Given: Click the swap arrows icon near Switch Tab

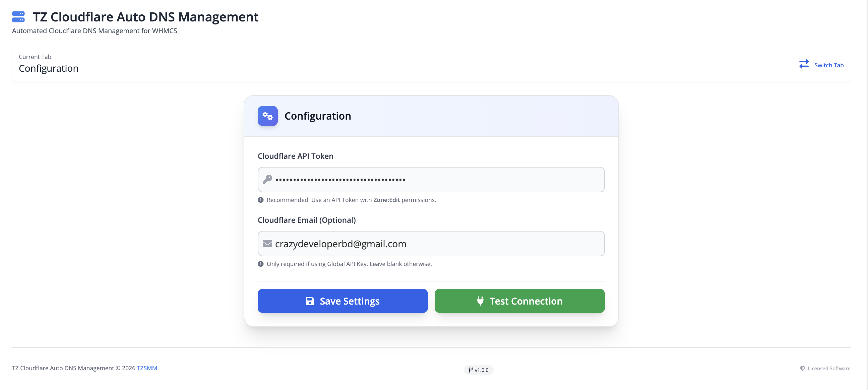Looking at the screenshot, I should pyautogui.click(x=804, y=64).
